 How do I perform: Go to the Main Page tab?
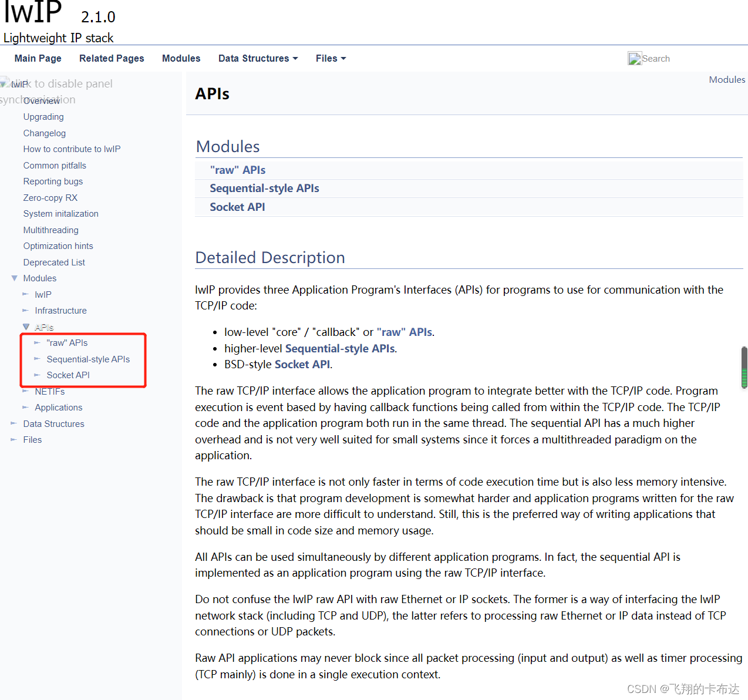pyautogui.click(x=38, y=59)
